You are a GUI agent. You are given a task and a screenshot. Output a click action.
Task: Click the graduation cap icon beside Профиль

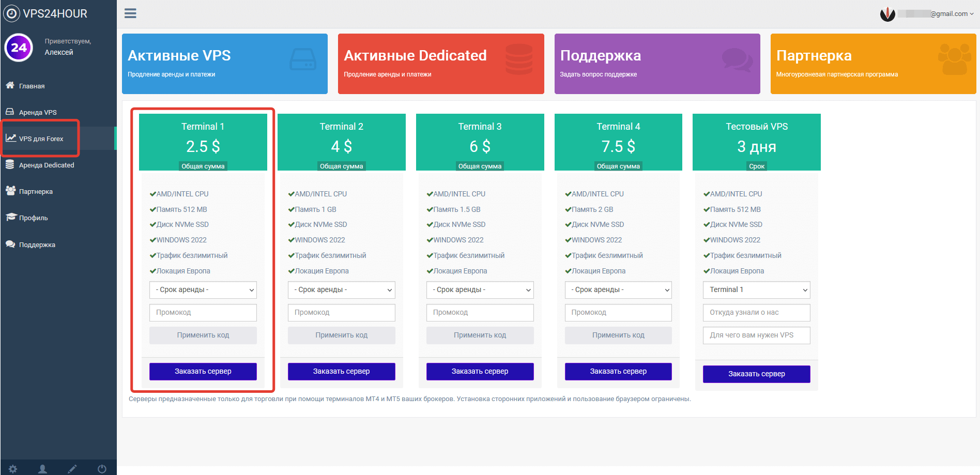pos(11,217)
